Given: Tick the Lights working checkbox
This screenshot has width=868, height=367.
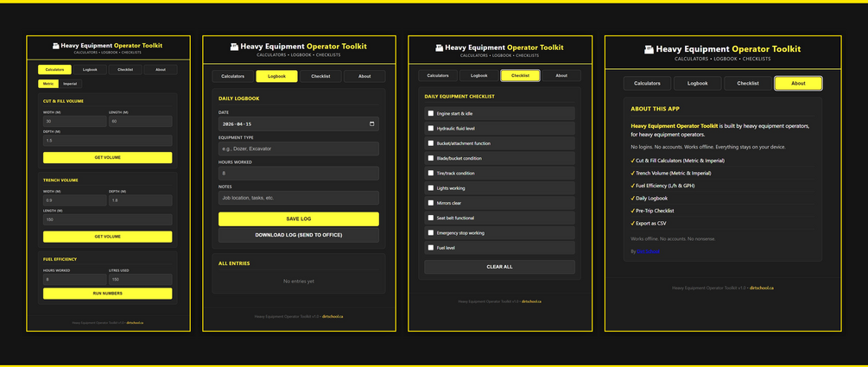Looking at the screenshot, I should (x=431, y=188).
